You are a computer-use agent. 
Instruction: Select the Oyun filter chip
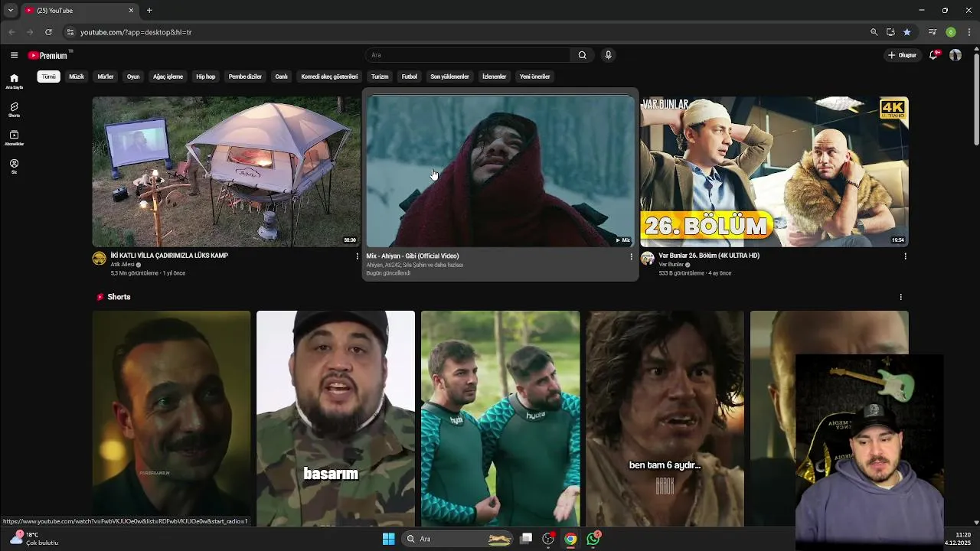point(133,77)
